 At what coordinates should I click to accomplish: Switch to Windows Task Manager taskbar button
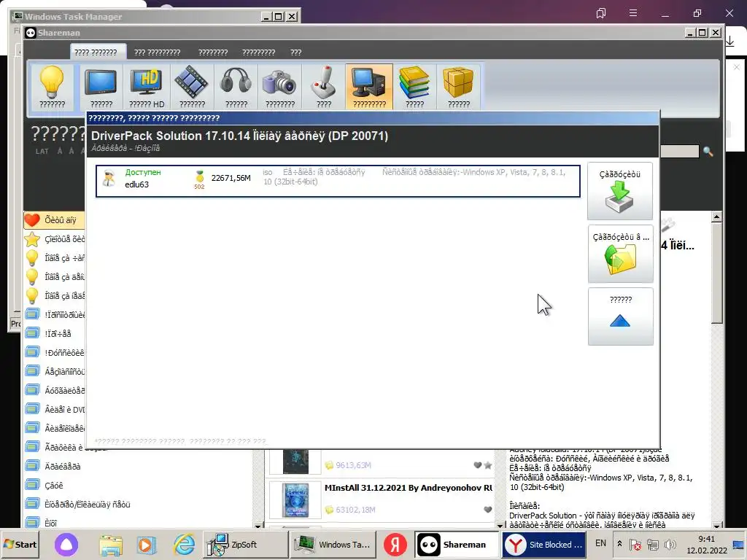click(x=333, y=544)
